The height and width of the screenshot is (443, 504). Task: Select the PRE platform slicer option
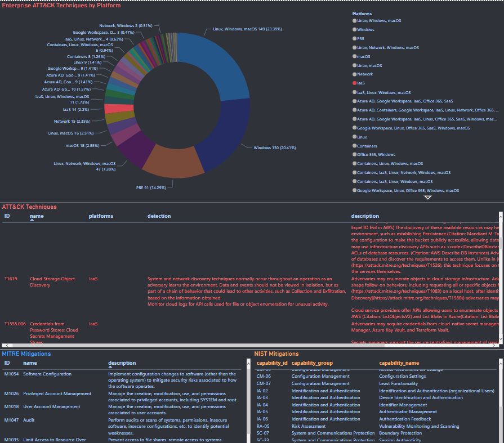coord(358,38)
